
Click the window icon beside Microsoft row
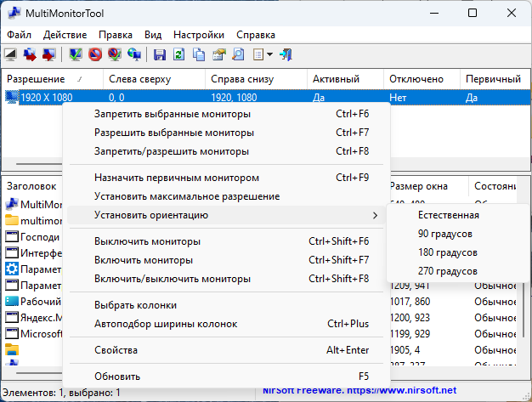click(12, 334)
